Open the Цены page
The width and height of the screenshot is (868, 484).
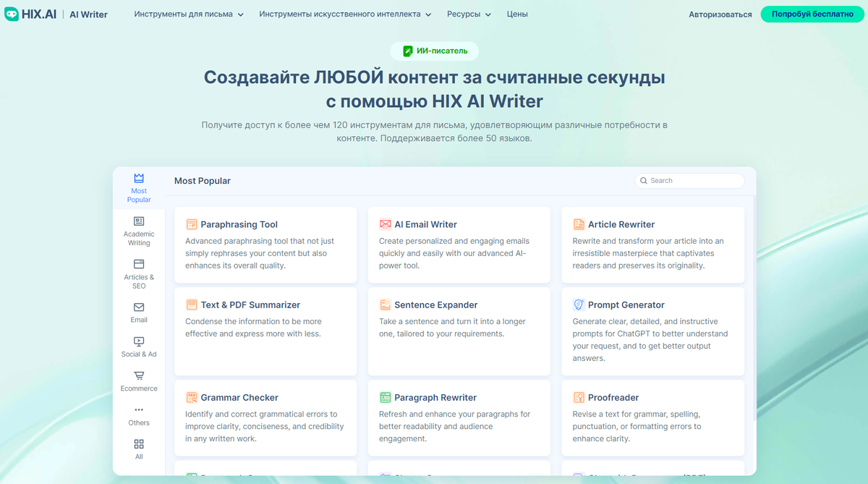coord(517,14)
